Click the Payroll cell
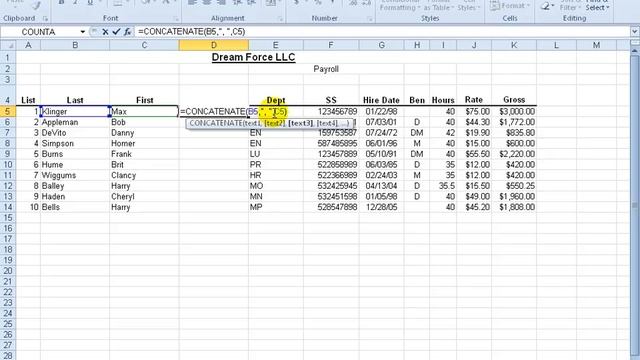The image size is (640, 360). click(326, 69)
